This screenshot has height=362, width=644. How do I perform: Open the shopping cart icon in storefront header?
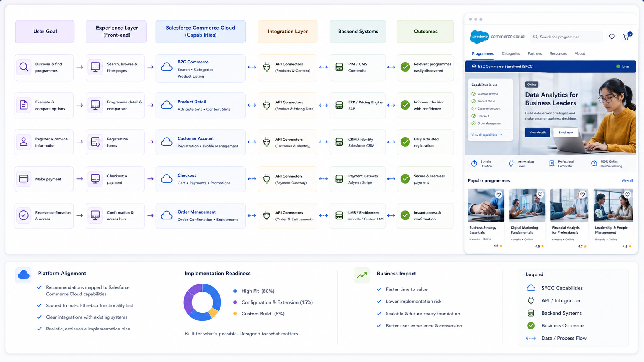click(626, 37)
